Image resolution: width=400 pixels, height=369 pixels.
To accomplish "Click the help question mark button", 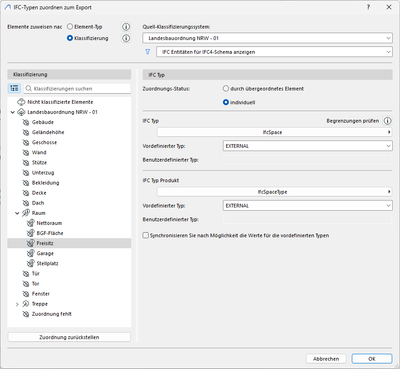I will [x=368, y=7].
